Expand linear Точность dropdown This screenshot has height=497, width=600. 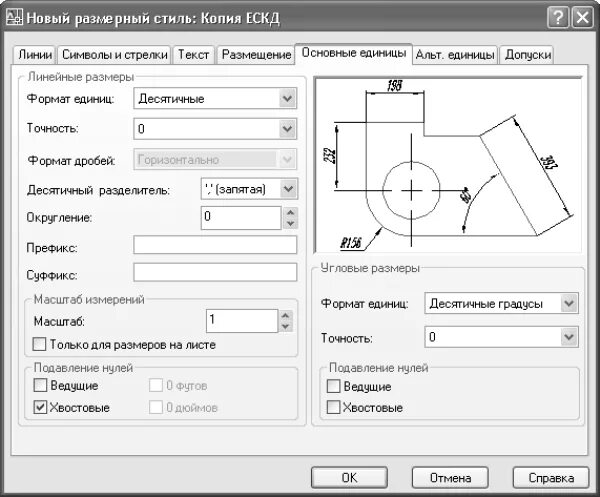pos(215,129)
